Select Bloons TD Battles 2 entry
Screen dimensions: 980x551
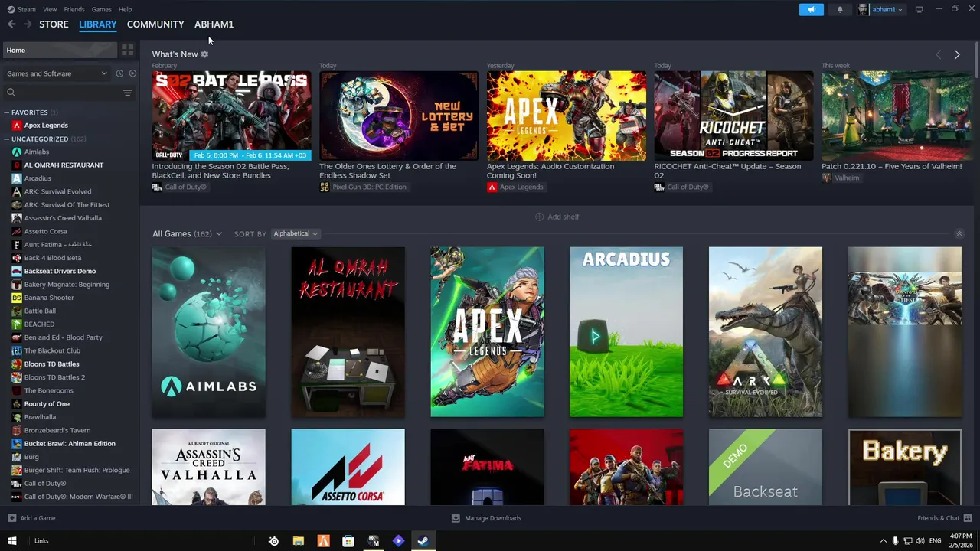click(x=54, y=377)
